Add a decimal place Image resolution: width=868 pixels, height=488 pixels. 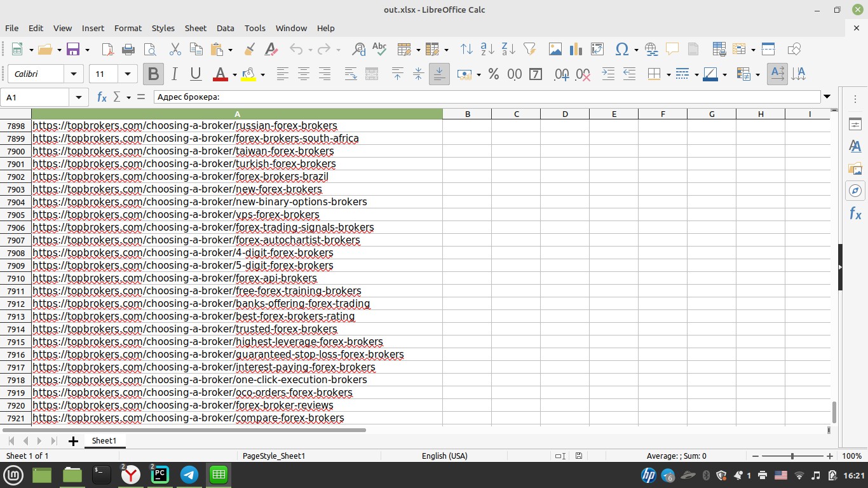click(x=561, y=74)
